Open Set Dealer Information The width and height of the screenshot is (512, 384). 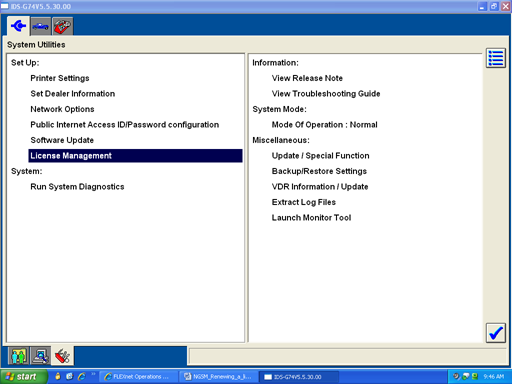(73, 94)
